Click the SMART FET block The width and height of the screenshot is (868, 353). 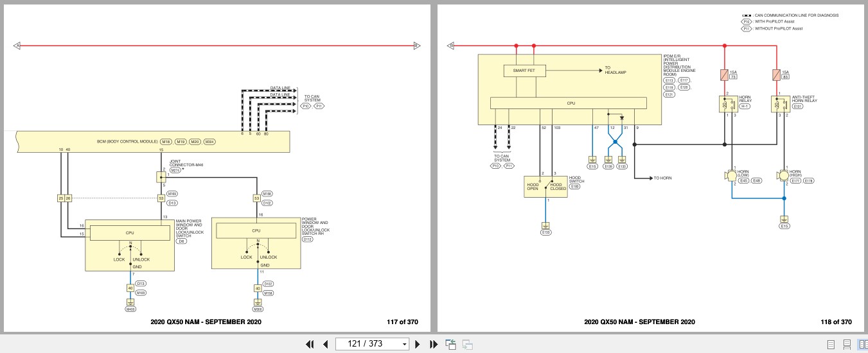pyautogui.click(x=524, y=70)
